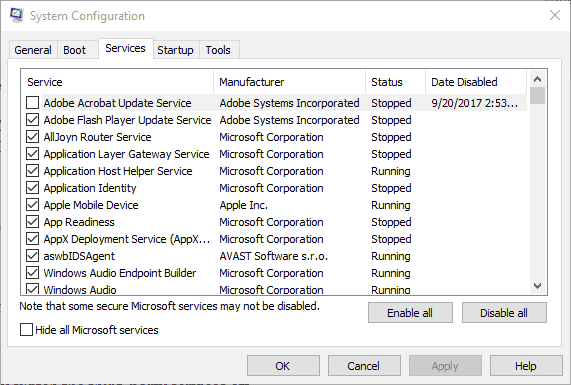Open the Startup tab
The height and width of the screenshot is (385, 571).
tap(176, 50)
